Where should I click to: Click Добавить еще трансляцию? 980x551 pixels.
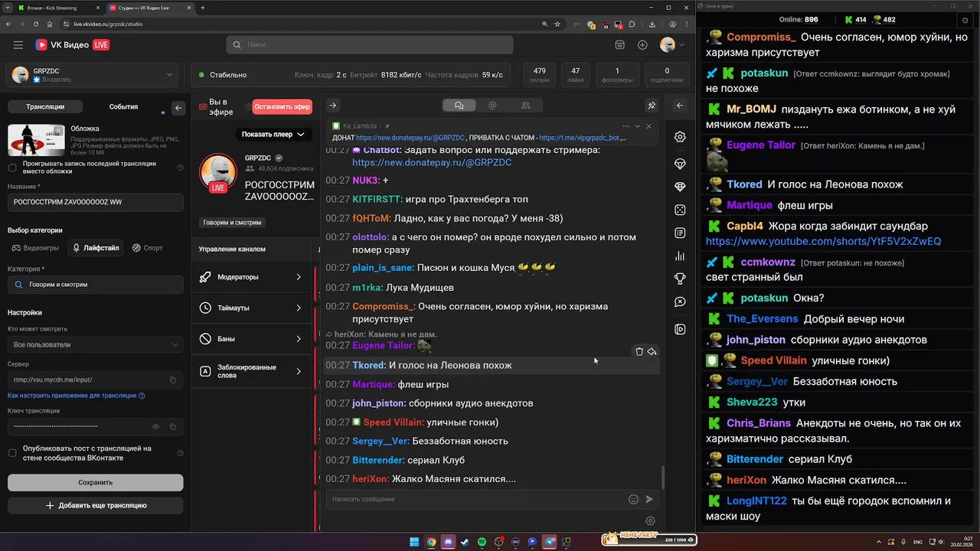coord(96,505)
